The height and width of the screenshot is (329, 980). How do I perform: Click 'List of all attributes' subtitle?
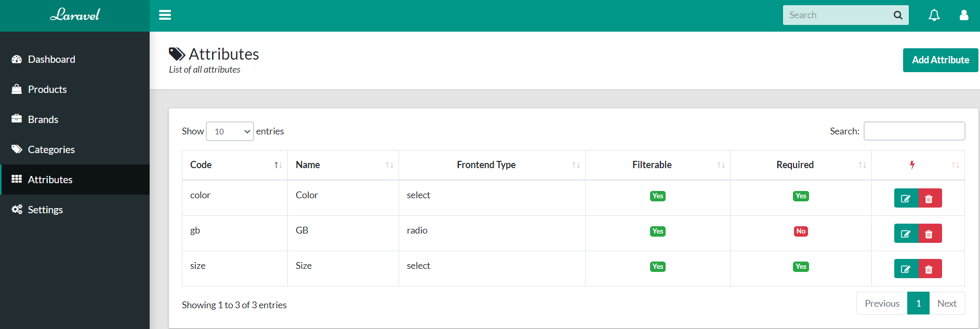click(x=205, y=70)
